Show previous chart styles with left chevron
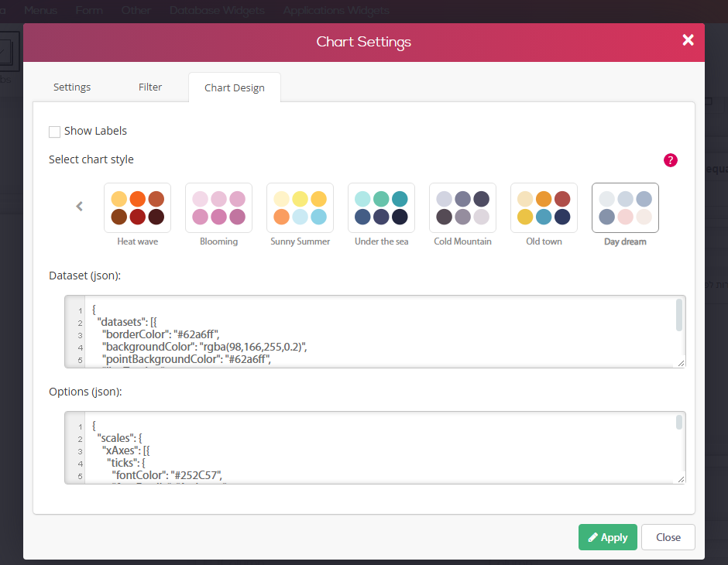This screenshot has width=728, height=565. click(x=80, y=207)
